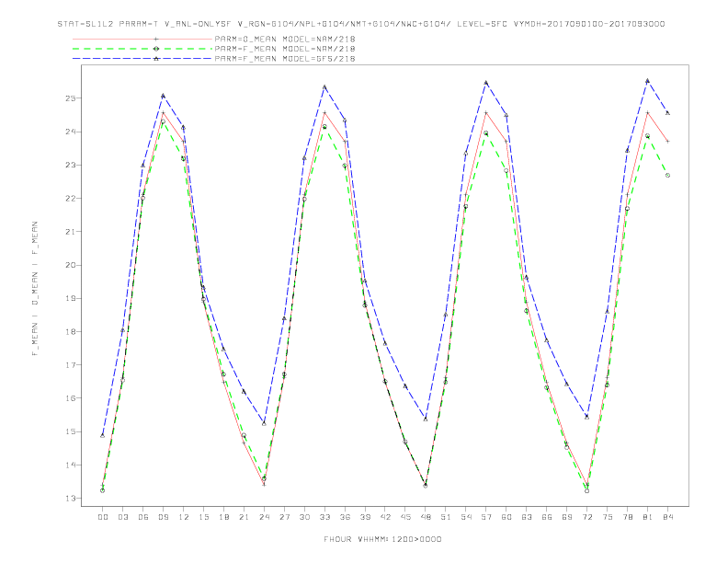728x563 pixels.
Task: Click the green dashed legend line sample
Action: click(142, 49)
